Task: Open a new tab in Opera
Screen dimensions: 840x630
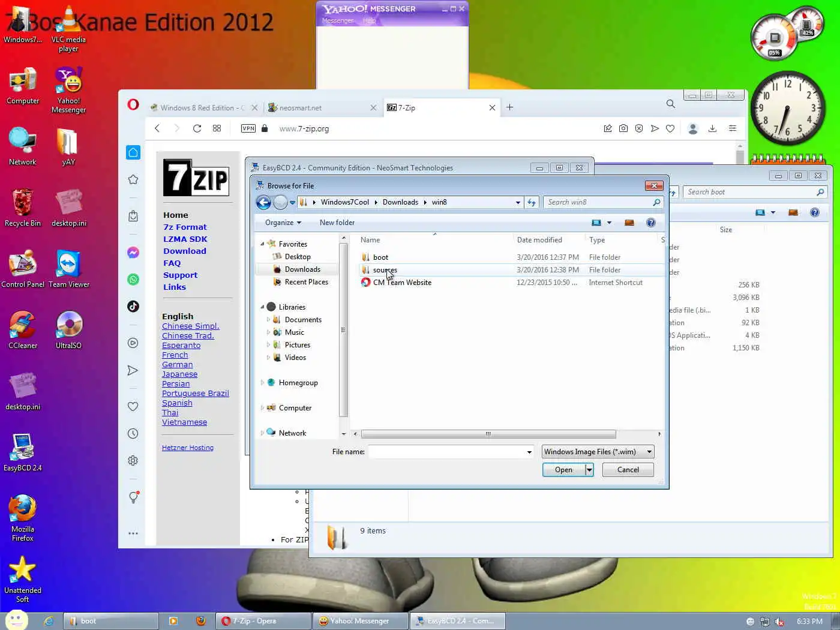Action: 510,107
